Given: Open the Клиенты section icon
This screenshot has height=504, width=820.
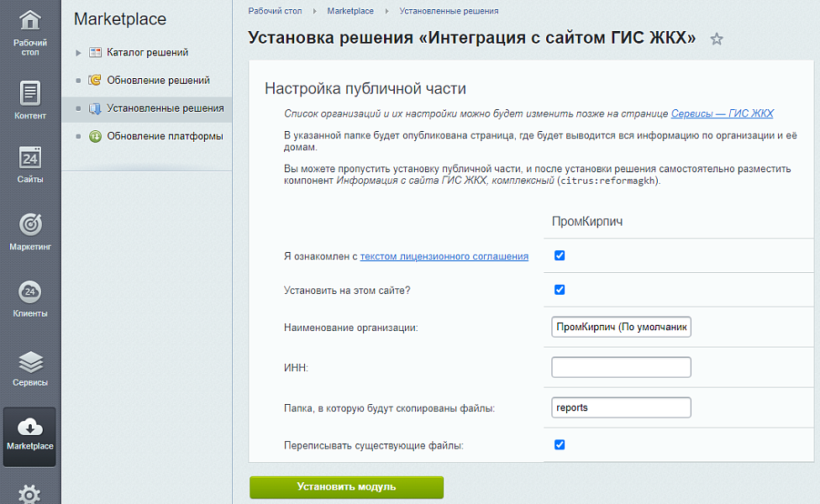Looking at the screenshot, I should click(x=29, y=290).
